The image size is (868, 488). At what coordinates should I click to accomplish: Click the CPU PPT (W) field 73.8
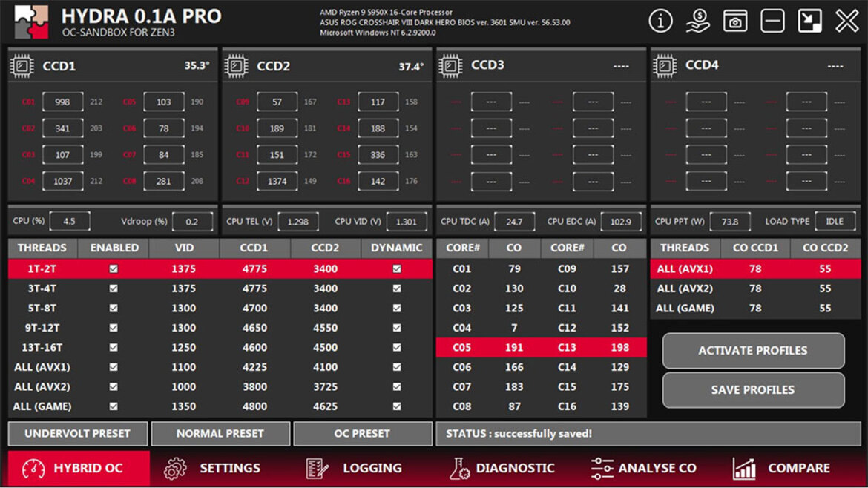(729, 222)
